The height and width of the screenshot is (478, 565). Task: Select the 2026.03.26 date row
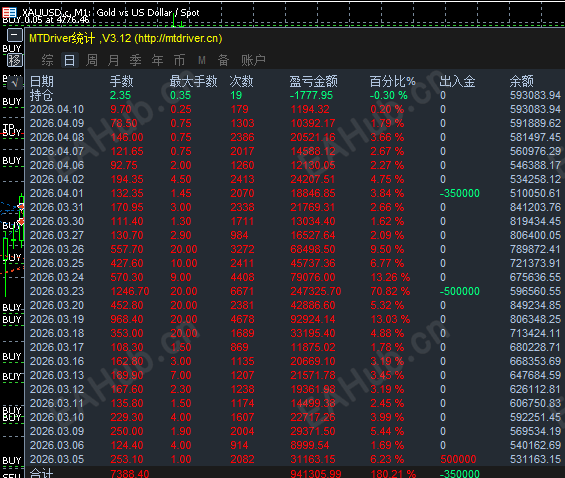[x=57, y=249]
